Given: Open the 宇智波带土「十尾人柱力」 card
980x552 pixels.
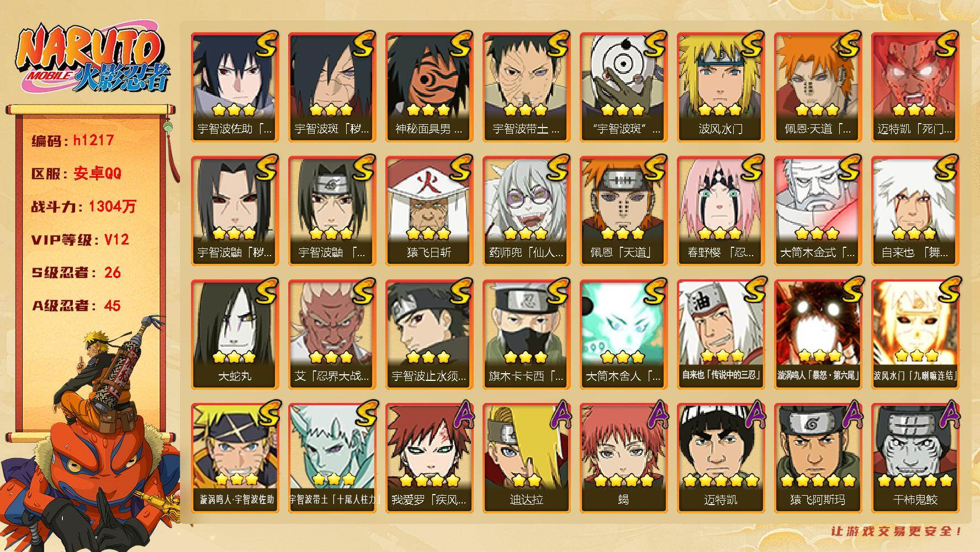Looking at the screenshot, I should 332,458.
